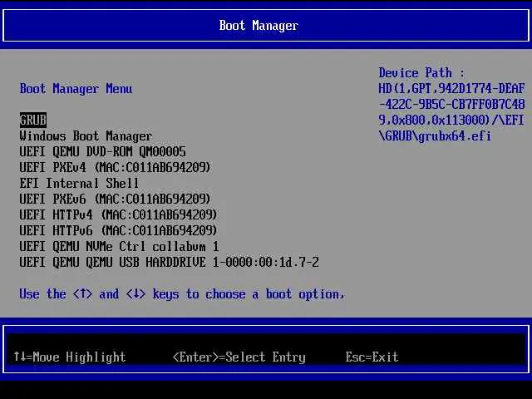532x399 pixels.
Task: Click the Boot Manager Menu heading
Action: pyautogui.click(x=76, y=89)
